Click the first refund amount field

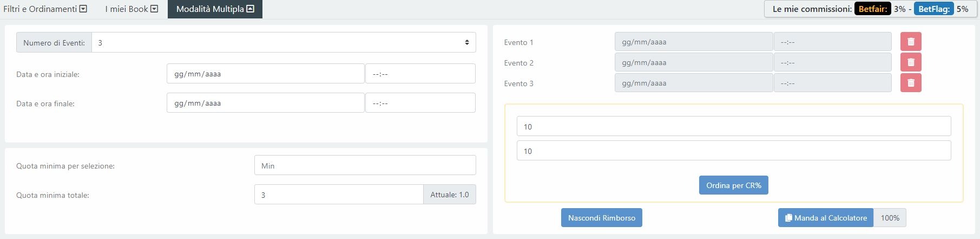733,126
